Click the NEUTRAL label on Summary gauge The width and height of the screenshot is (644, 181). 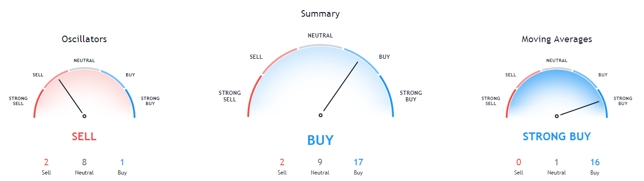click(320, 36)
